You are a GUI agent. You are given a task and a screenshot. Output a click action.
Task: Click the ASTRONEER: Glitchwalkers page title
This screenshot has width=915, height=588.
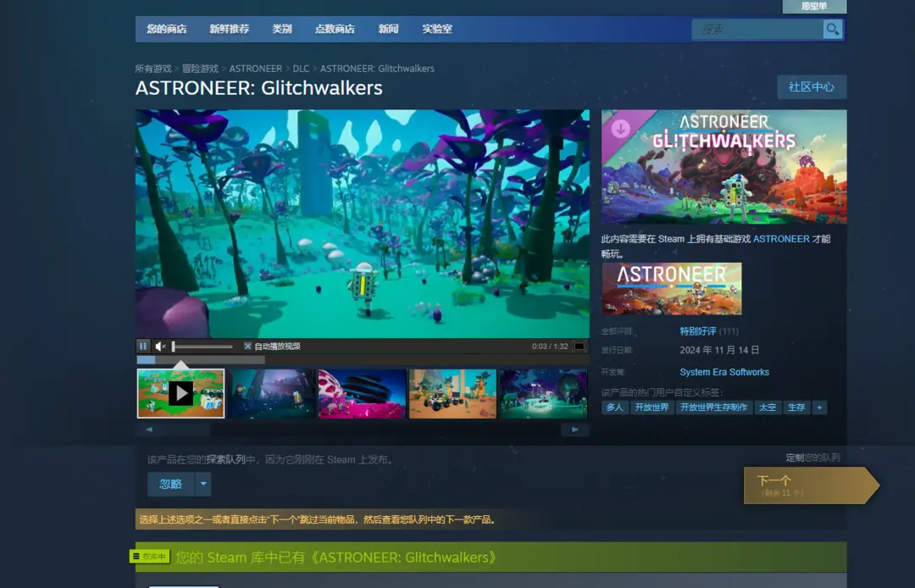[259, 88]
